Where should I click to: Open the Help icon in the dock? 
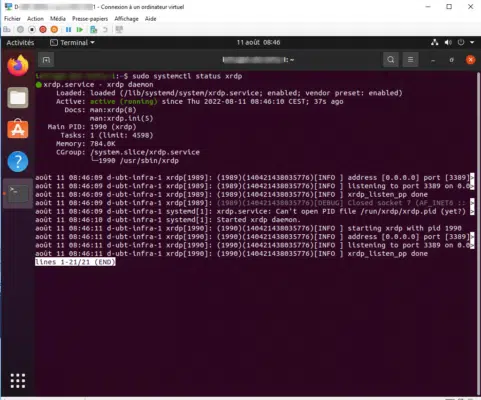pos(18,161)
